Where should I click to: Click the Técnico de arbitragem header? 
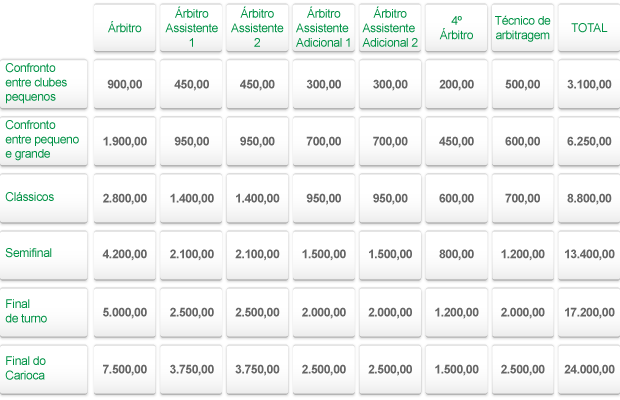522,28
